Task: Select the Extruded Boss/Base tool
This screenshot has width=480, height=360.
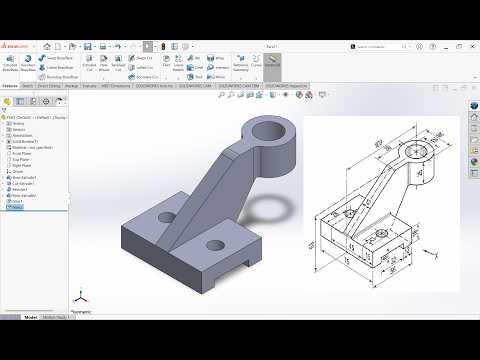Action: click(x=10, y=63)
